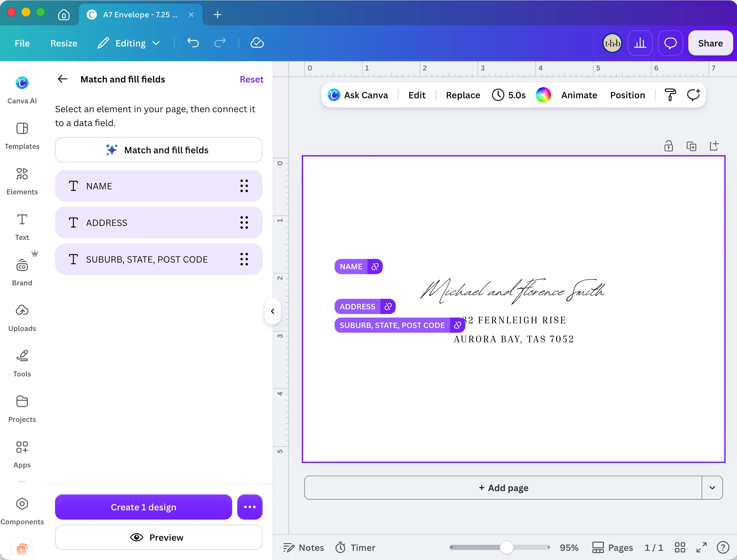Click the zoom slider handle
This screenshot has width=737, height=560.
coord(506,547)
